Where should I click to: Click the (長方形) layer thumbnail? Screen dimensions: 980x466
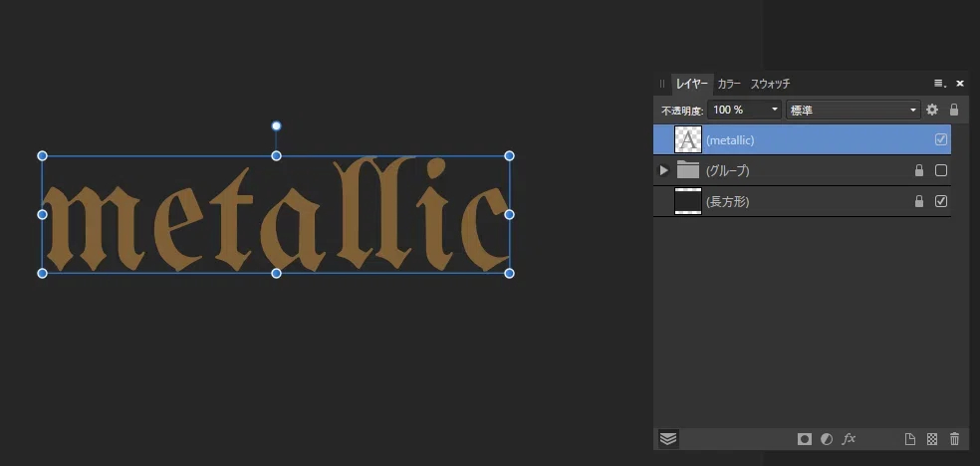click(688, 201)
